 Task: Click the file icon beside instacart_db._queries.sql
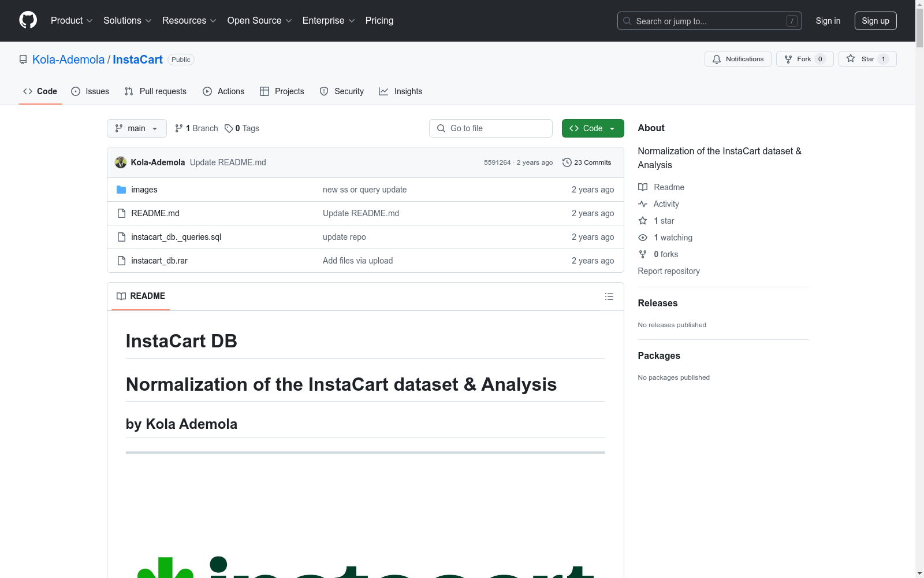(x=121, y=237)
